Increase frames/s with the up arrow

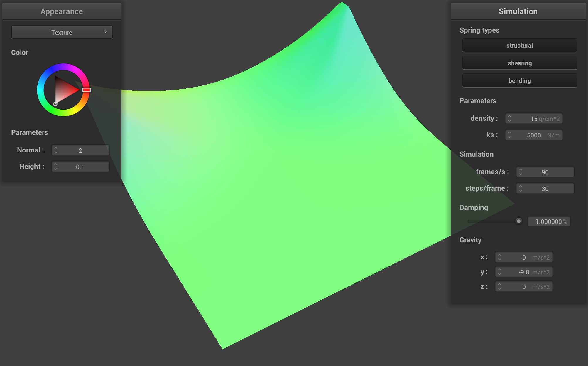click(x=521, y=170)
